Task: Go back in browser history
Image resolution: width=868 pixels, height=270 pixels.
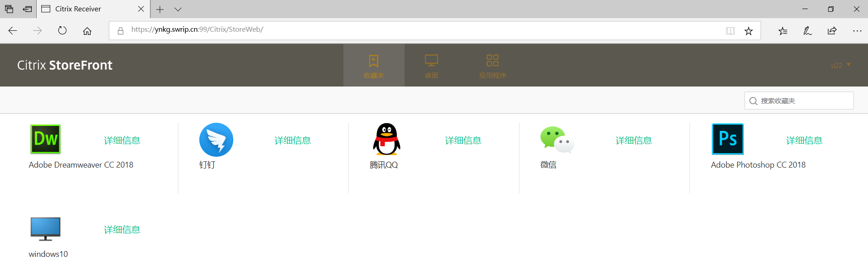Action: (x=13, y=31)
